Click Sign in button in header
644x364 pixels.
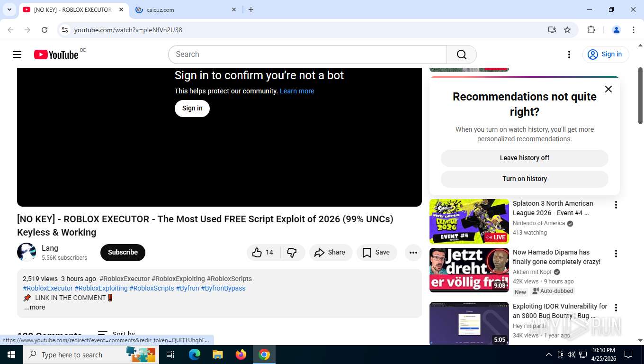[606, 55]
